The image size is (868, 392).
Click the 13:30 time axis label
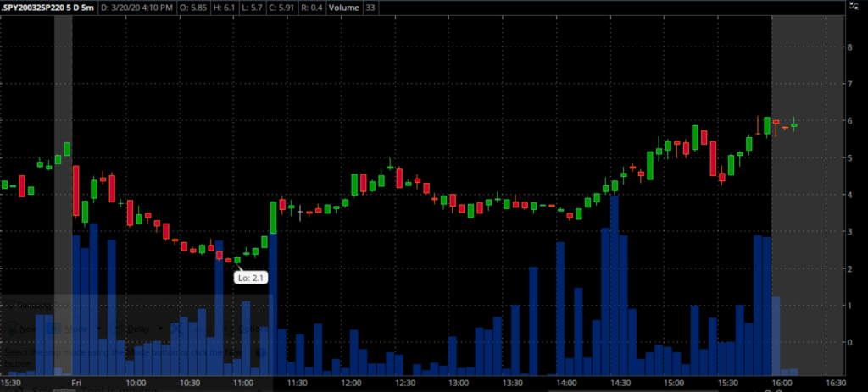[512, 383]
